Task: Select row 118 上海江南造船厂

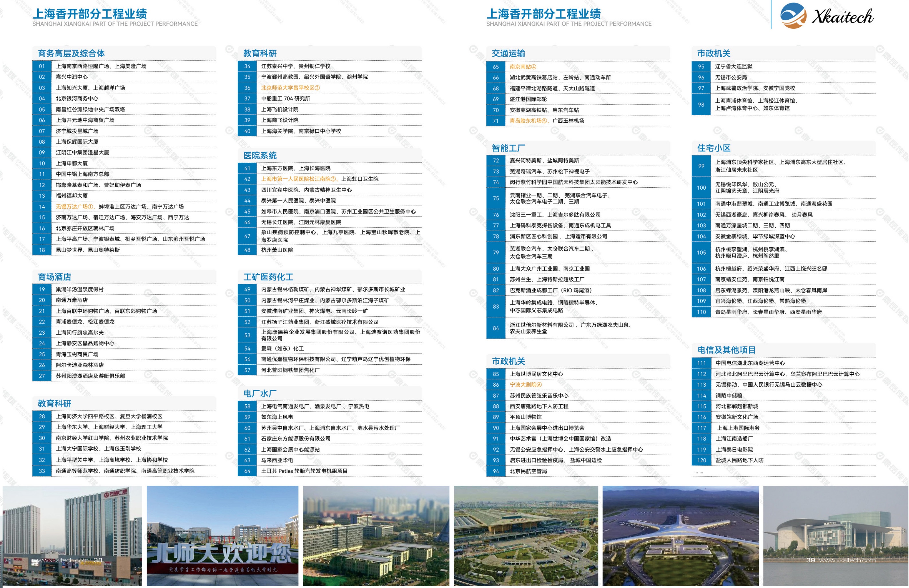Action: tap(784, 439)
